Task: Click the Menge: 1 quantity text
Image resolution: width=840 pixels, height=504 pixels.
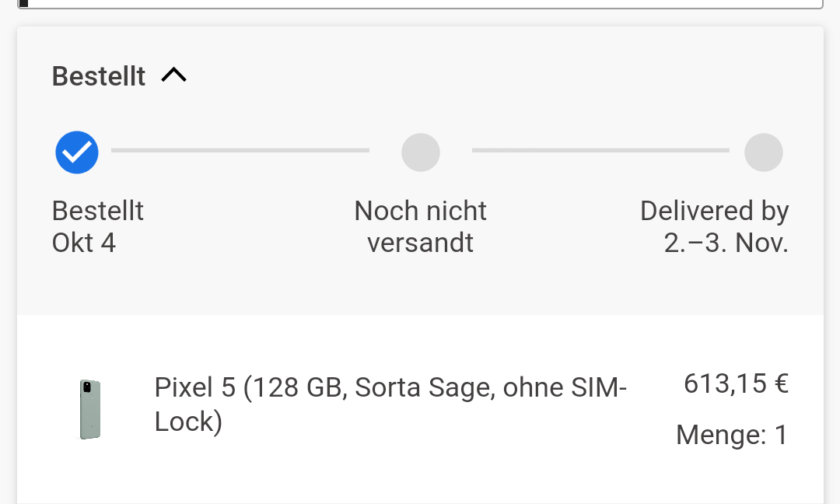Action: [732, 434]
